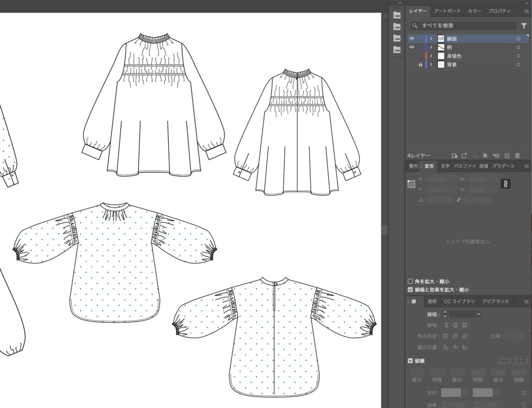The image size is (532, 408).
Task: Align stroke to center in 線の位置
Action: tap(446, 347)
